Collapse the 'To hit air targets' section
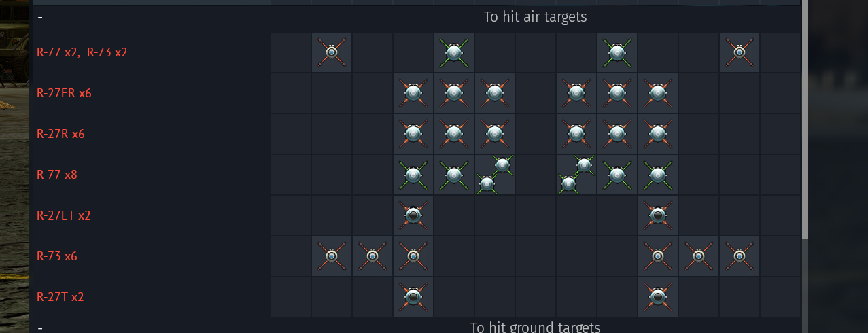Screen dimensions: 868x333 pos(40,17)
